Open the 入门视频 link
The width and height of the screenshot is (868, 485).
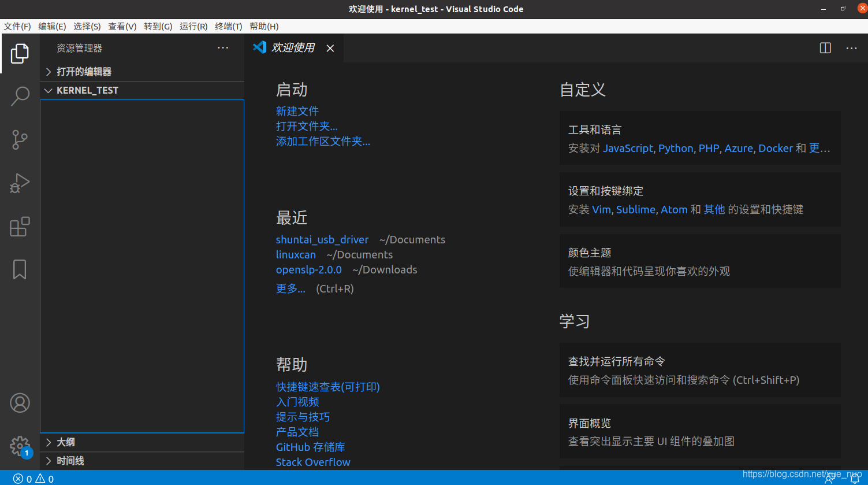297,402
